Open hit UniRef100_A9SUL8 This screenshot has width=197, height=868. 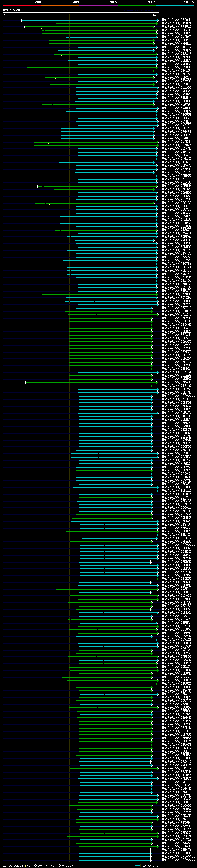177,26
